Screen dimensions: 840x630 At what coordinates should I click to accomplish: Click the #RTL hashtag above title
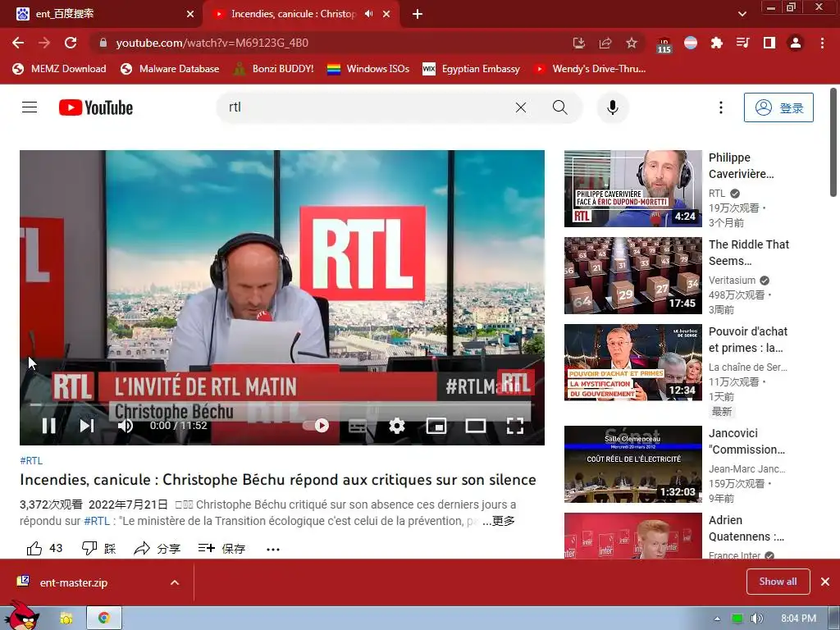coord(31,461)
